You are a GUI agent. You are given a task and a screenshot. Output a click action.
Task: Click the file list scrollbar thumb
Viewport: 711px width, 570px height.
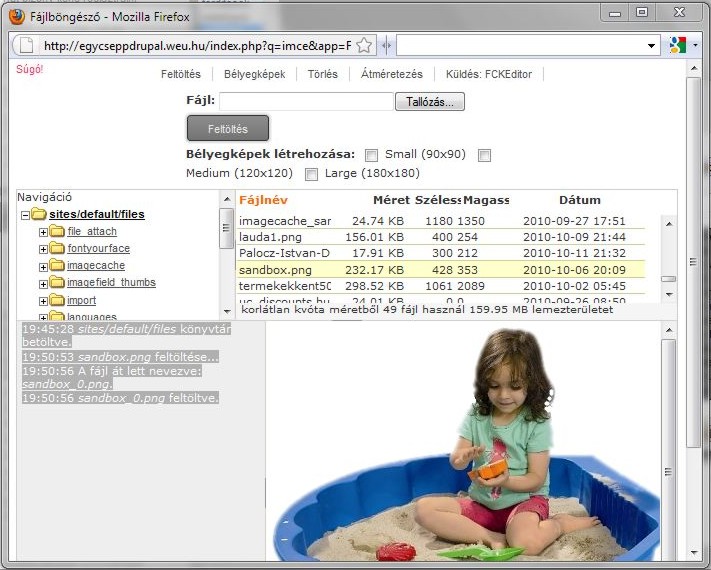tap(668, 279)
